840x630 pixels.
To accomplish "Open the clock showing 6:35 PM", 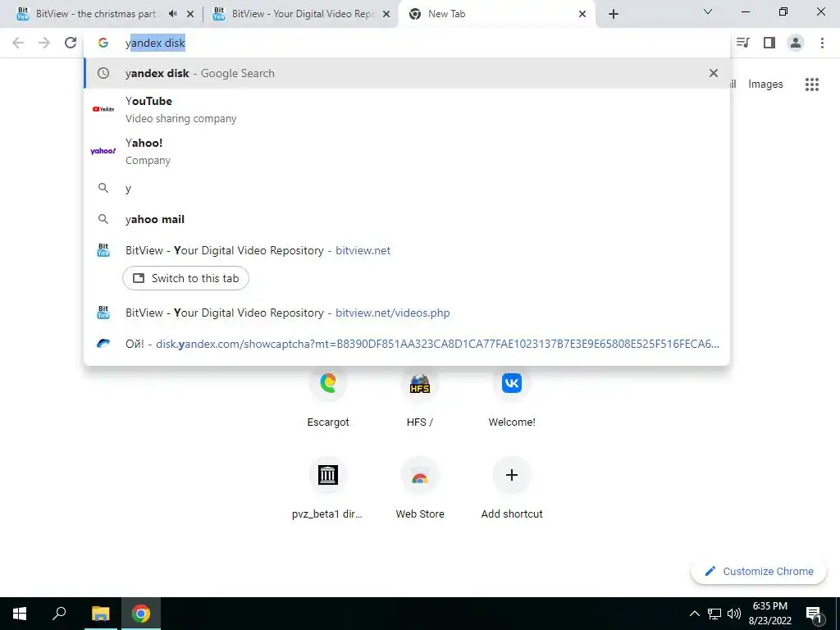I will click(x=769, y=614).
